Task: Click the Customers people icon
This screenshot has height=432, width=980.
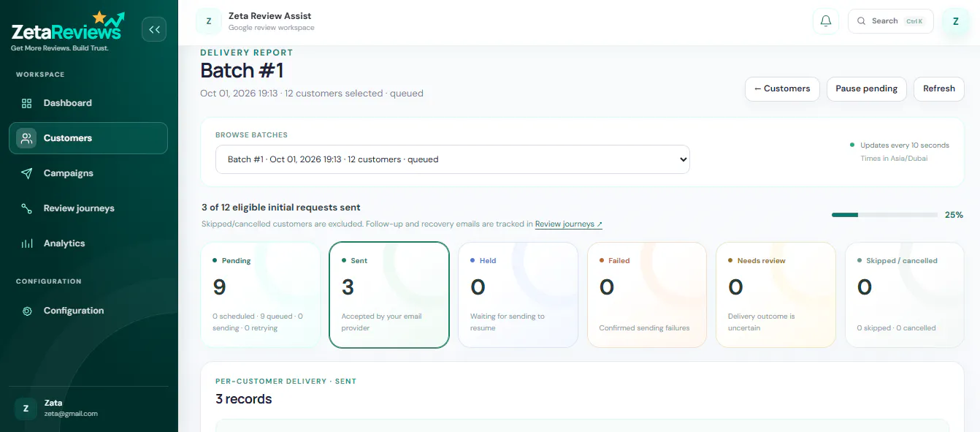Action: [x=27, y=138]
